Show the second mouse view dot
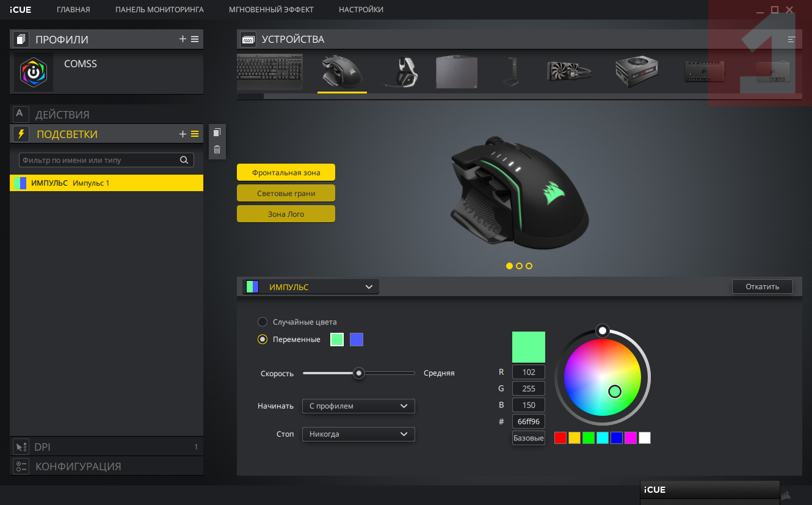812x505 pixels. click(519, 266)
